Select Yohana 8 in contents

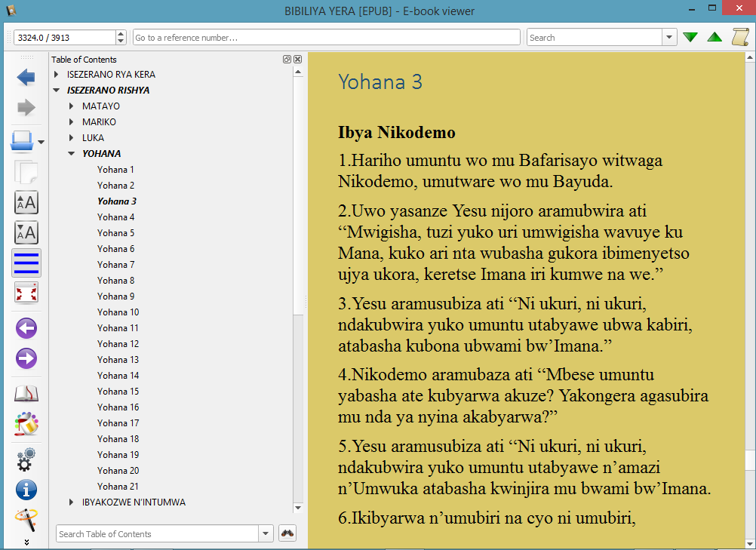point(115,281)
